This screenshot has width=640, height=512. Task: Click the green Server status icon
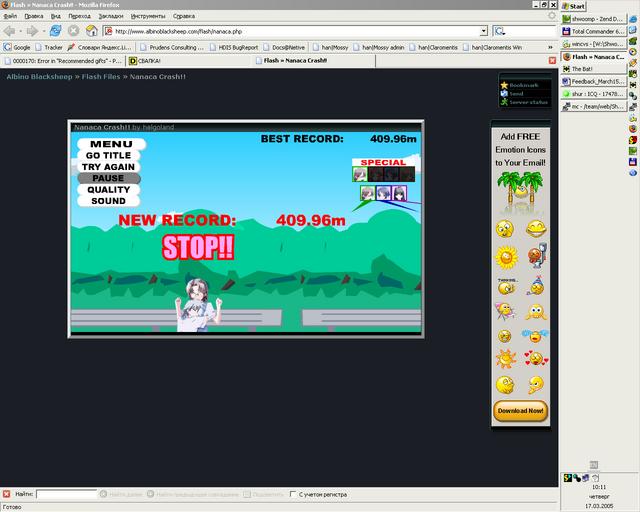(x=504, y=102)
